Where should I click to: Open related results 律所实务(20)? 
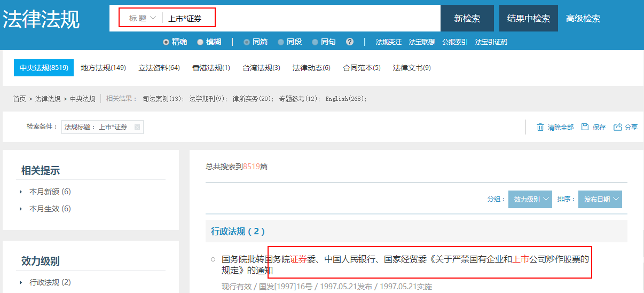coord(253,99)
